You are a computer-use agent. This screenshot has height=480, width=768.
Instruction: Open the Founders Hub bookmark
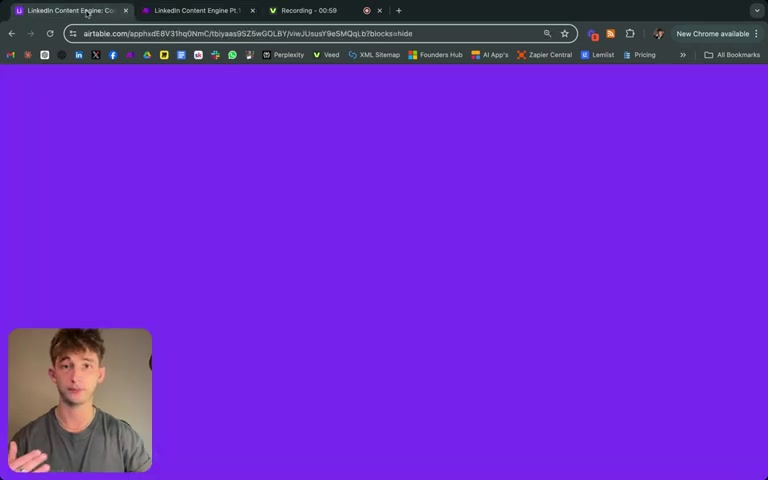[435, 55]
